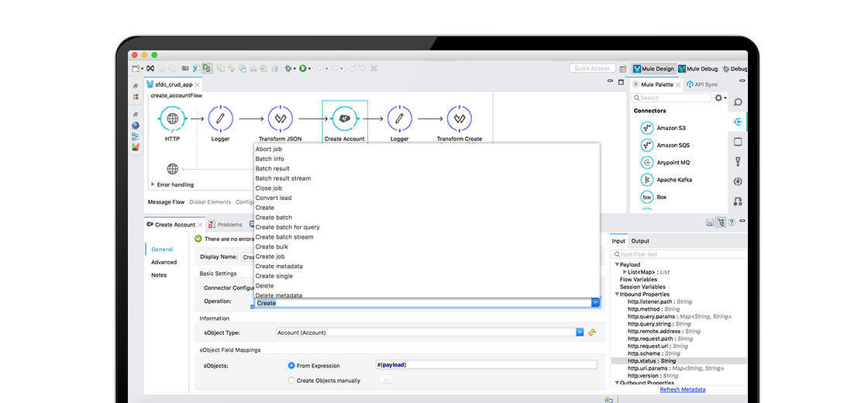
Task: Click the Quick Access field
Action: click(x=592, y=68)
